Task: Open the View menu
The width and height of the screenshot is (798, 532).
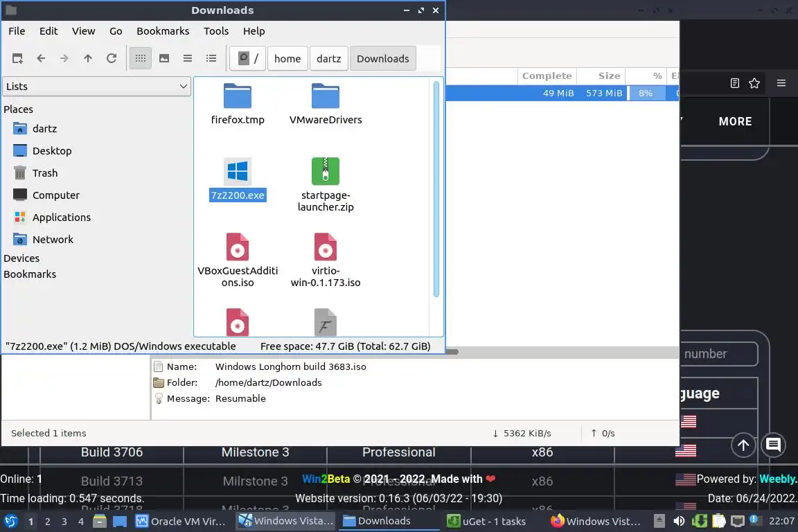Action: (83, 31)
